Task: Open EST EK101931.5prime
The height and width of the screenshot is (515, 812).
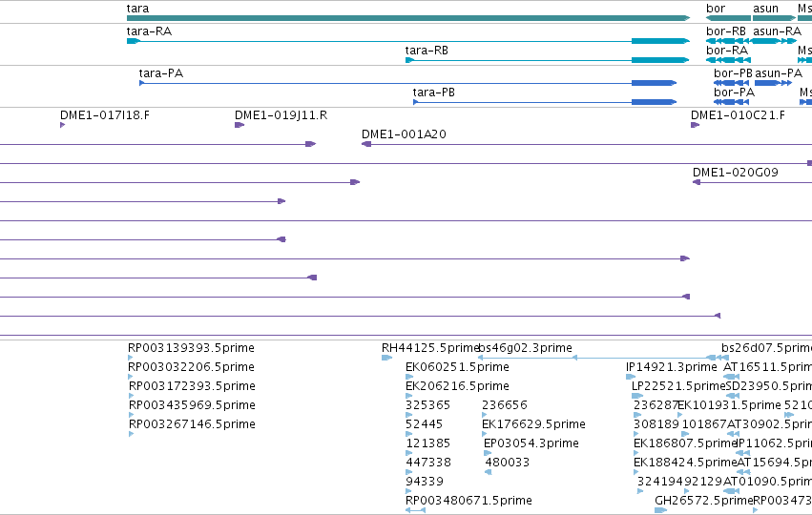Action: click(729, 404)
